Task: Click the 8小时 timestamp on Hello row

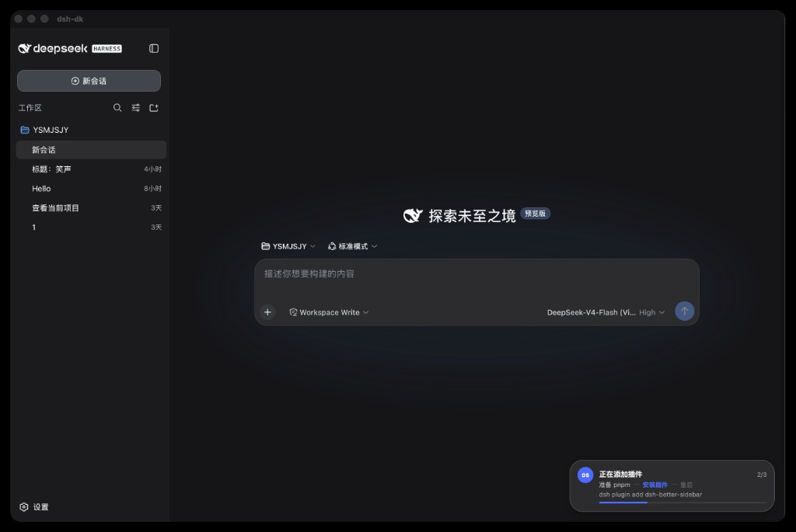Action: pos(152,189)
